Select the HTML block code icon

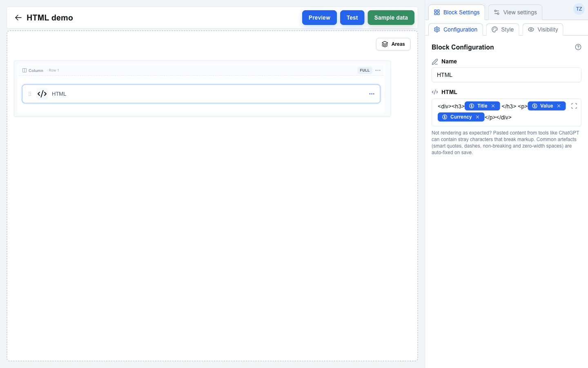click(x=42, y=94)
